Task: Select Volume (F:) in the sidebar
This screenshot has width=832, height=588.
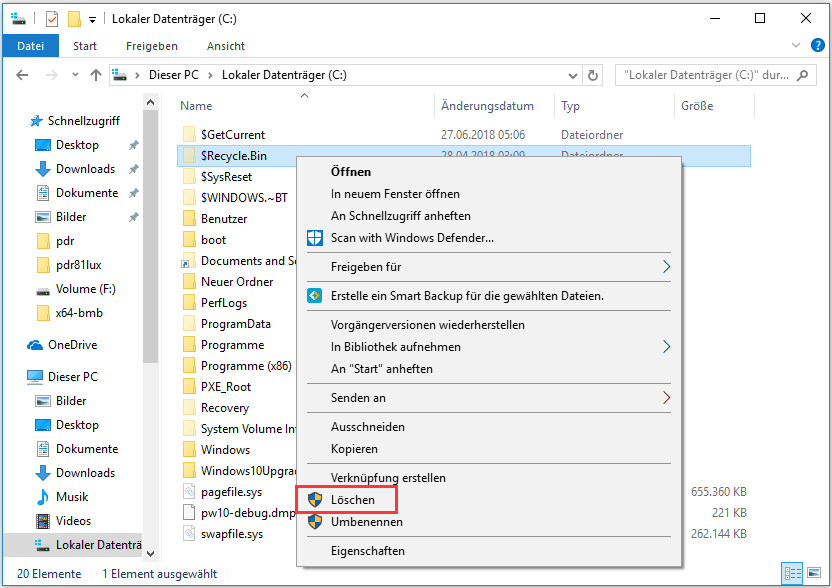Action: [x=85, y=289]
